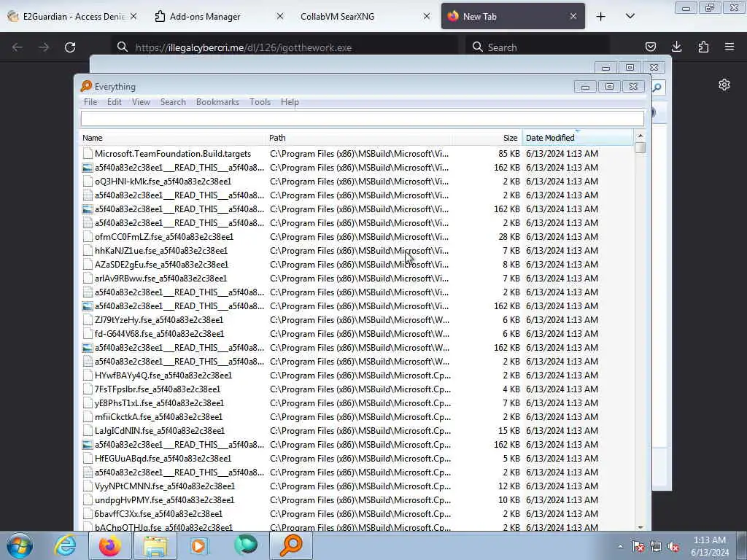This screenshot has height=560, width=747.
Task: Click the Firefox URL address bar
Action: pyautogui.click(x=286, y=47)
